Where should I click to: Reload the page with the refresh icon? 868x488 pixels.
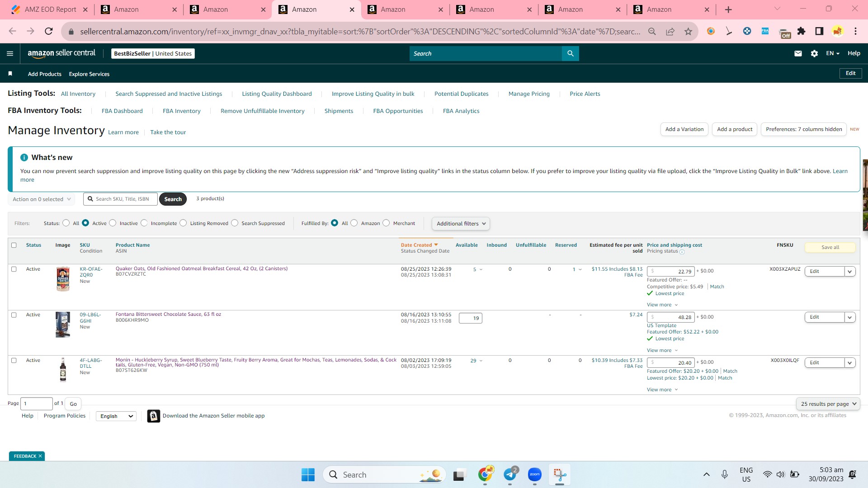pyautogui.click(x=49, y=31)
